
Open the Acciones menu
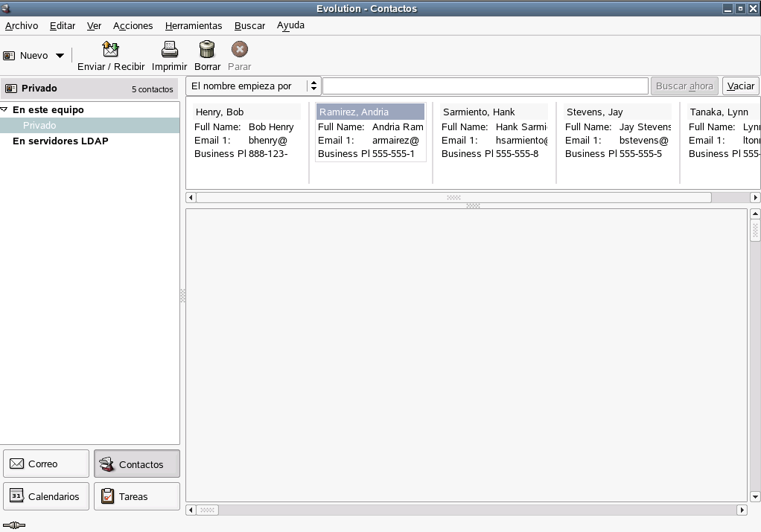point(133,25)
